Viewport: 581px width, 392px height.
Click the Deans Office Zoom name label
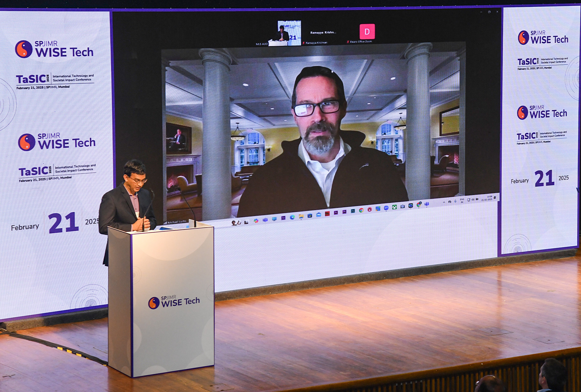tap(361, 41)
